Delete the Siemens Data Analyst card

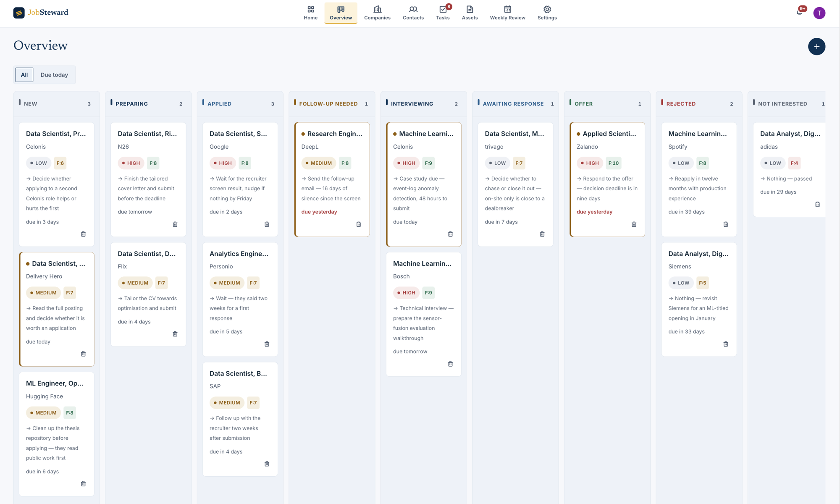tap(726, 344)
